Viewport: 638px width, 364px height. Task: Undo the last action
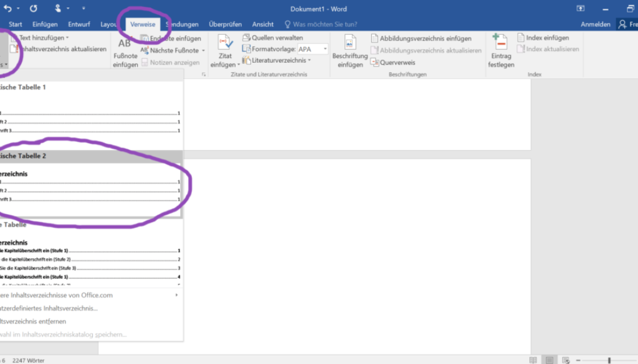7,8
